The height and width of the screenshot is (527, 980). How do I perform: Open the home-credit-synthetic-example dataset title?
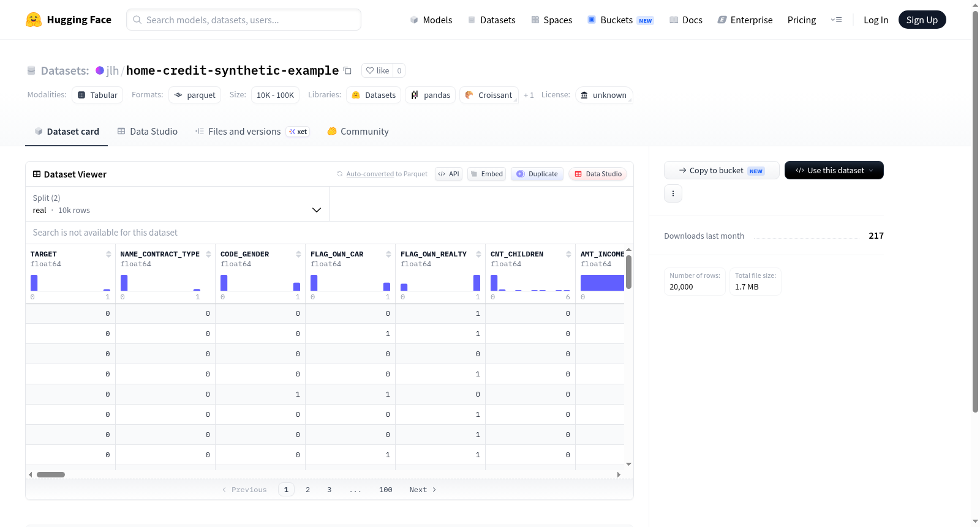click(232, 70)
